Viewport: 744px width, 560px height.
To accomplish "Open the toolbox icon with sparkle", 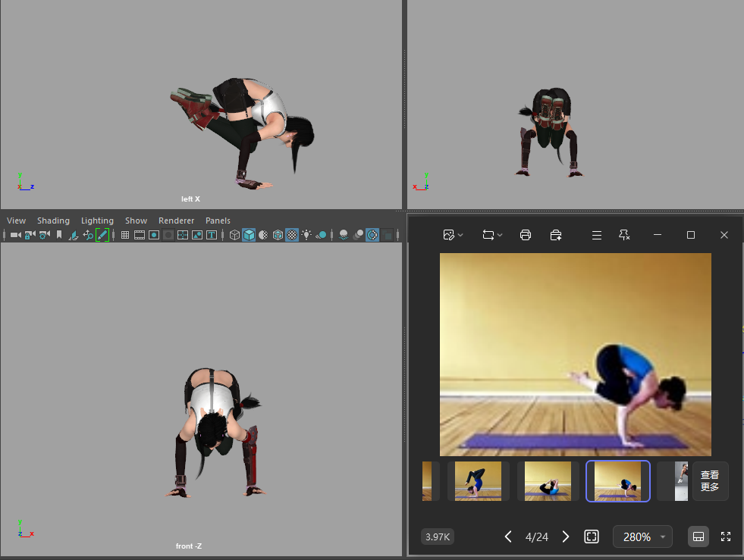I will 556,235.
